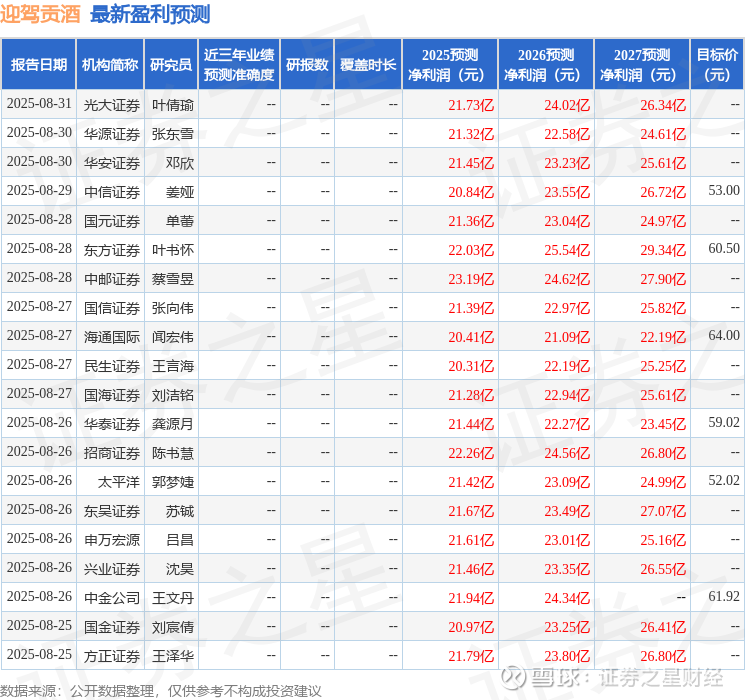Click the 60.50 target price
Viewport: 745px width, 700px height.
[724, 249]
